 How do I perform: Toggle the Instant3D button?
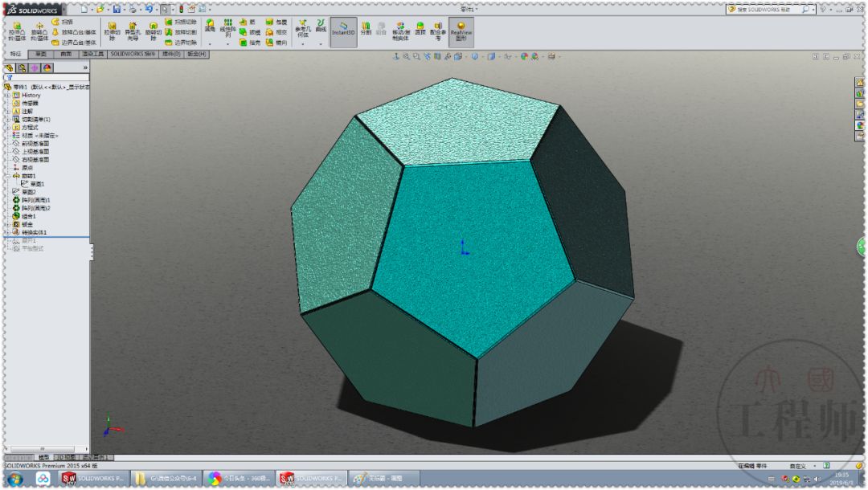coord(343,32)
